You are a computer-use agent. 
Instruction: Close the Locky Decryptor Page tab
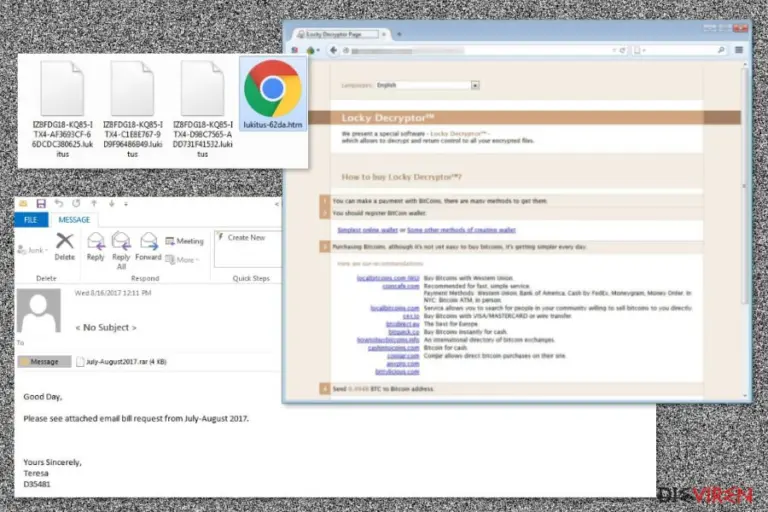click(384, 34)
